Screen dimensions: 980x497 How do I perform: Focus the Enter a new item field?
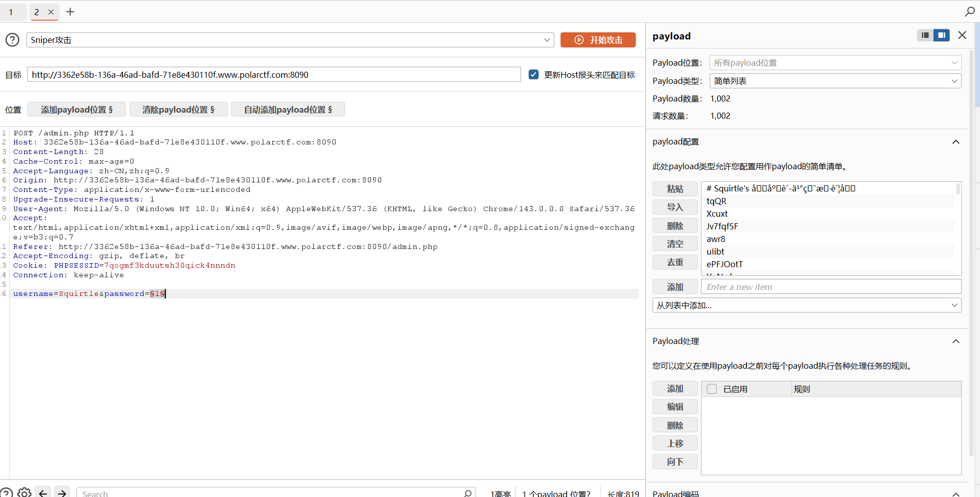click(x=831, y=287)
